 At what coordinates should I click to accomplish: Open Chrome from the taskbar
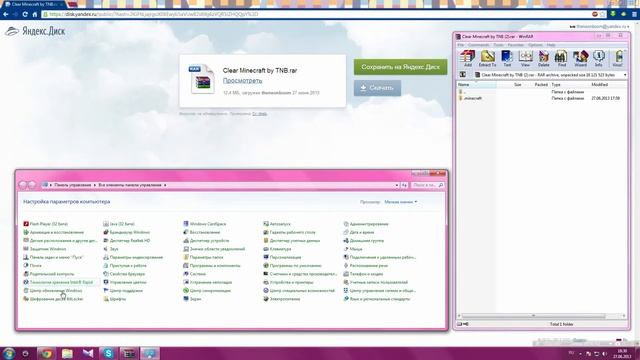(x=46, y=353)
